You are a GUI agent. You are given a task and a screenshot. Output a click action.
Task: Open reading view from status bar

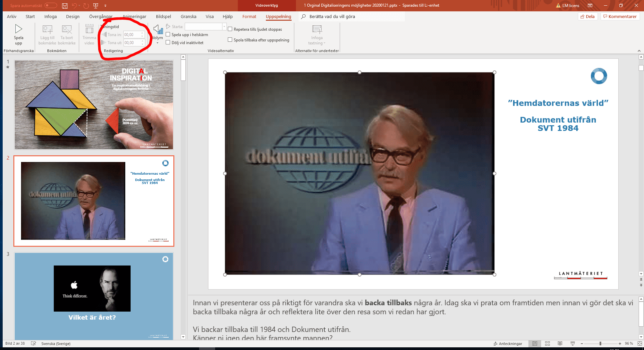pos(560,344)
